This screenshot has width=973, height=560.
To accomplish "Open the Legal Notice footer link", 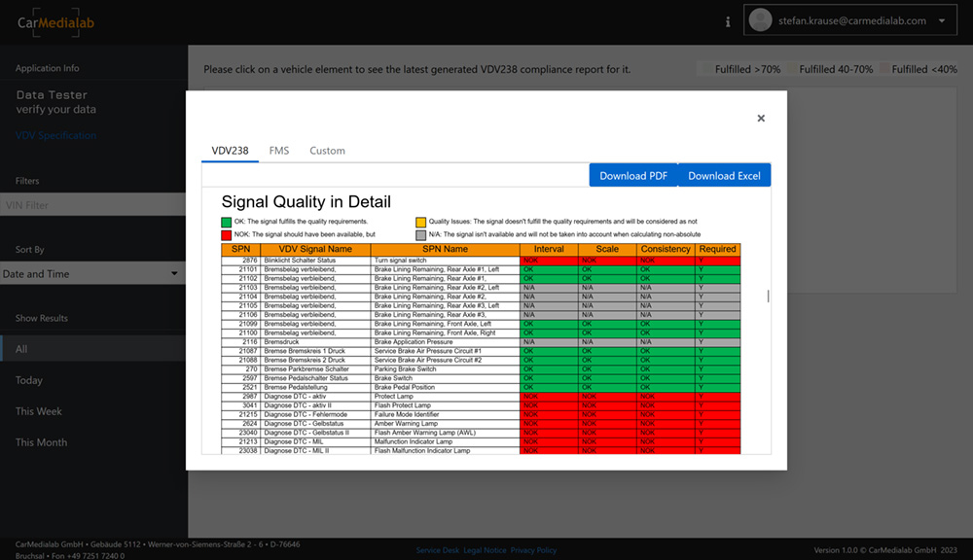I will point(485,550).
